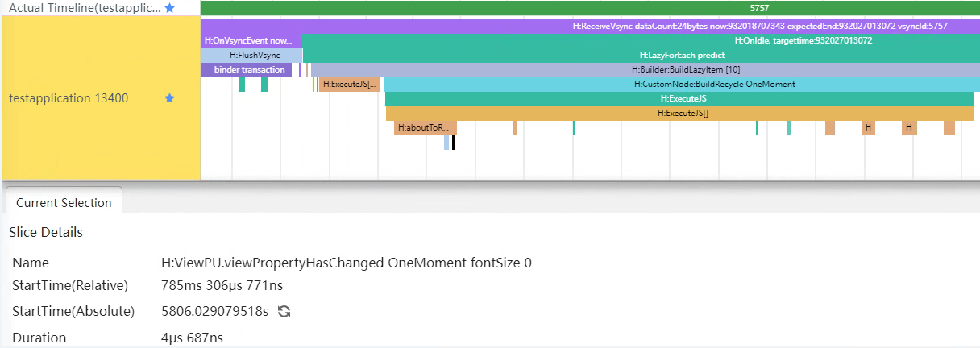Click the H:CustomNode:BuildRecycle OneMoment slice
The width and height of the screenshot is (980, 348).
[x=679, y=84]
